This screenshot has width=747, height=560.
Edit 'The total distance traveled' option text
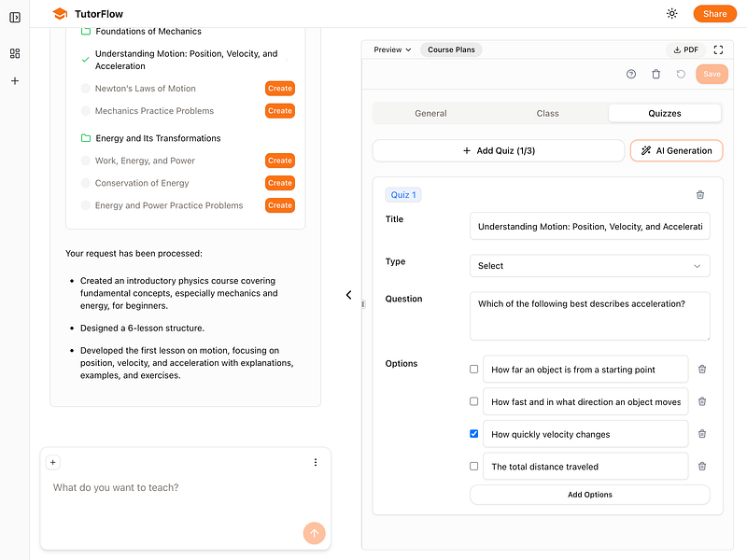(585, 466)
